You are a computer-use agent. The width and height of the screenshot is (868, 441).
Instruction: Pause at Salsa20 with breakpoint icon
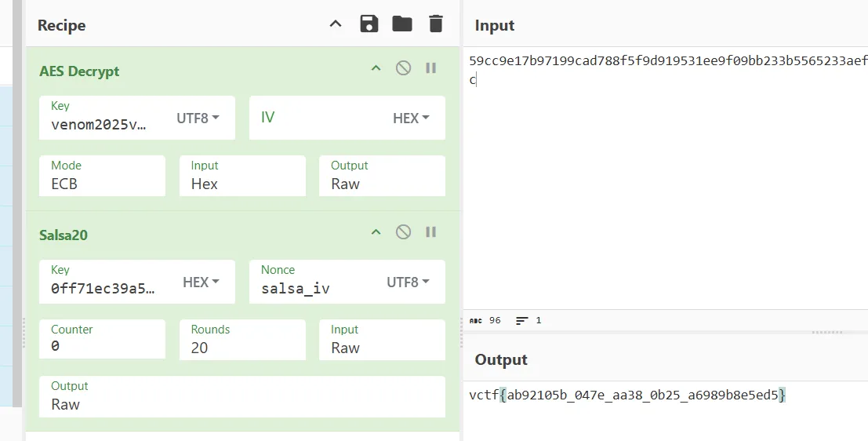[x=430, y=232]
